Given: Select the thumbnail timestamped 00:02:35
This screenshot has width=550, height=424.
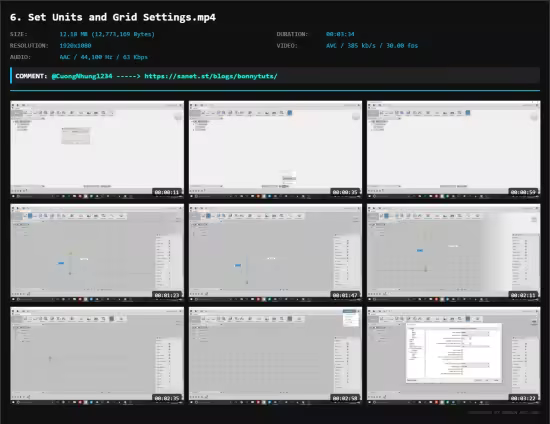Looking at the screenshot, I should 97,356.
